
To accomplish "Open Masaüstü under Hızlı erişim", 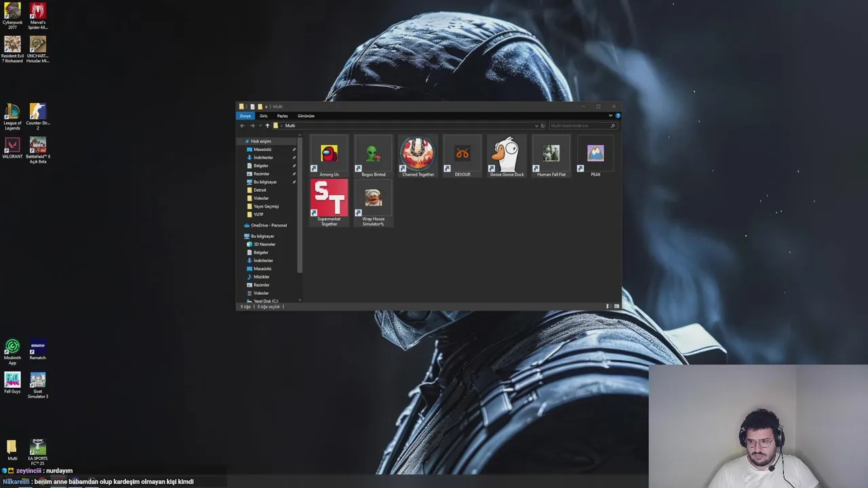I will [x=262, y=149].
